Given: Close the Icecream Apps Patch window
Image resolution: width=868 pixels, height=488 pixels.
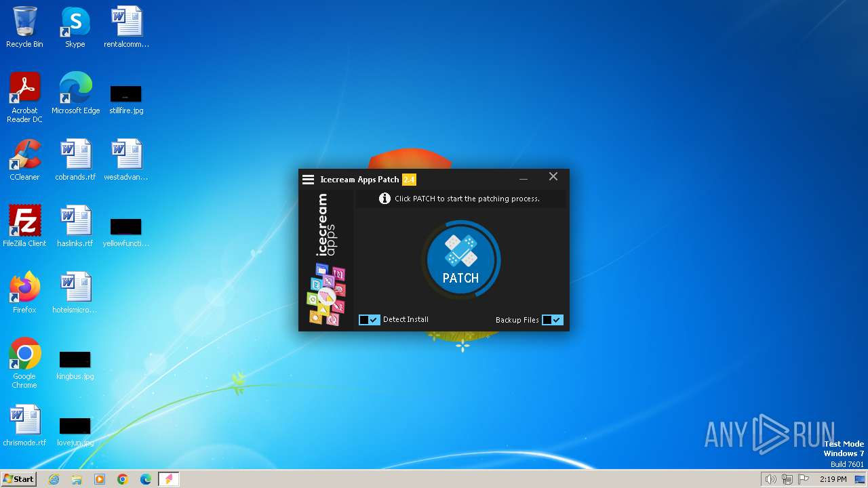Looking at the screenshot, I should (x=553, y=176).
